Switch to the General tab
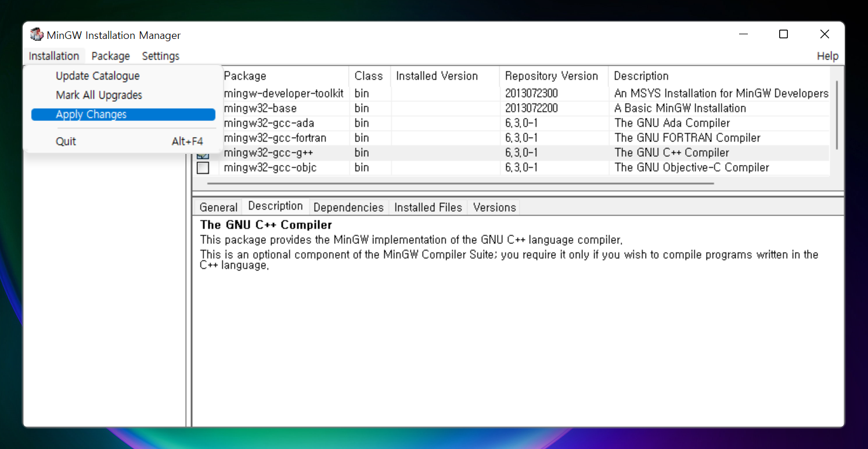The image size is (868, 449). (218, 207)
